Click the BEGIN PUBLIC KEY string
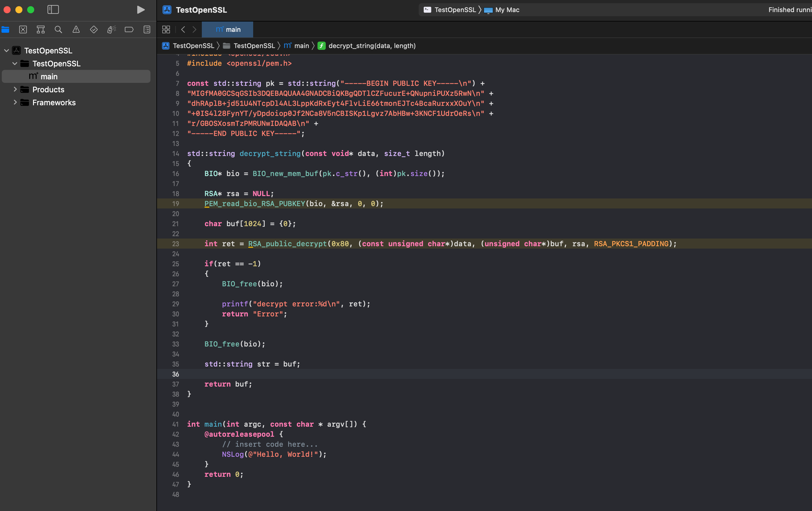812x511 pixels. (x=406, y=83)
